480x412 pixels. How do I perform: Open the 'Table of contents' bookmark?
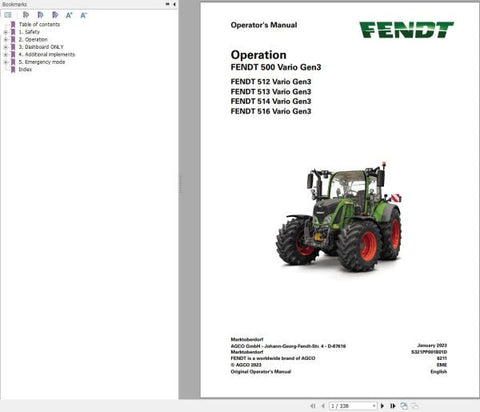39,24
